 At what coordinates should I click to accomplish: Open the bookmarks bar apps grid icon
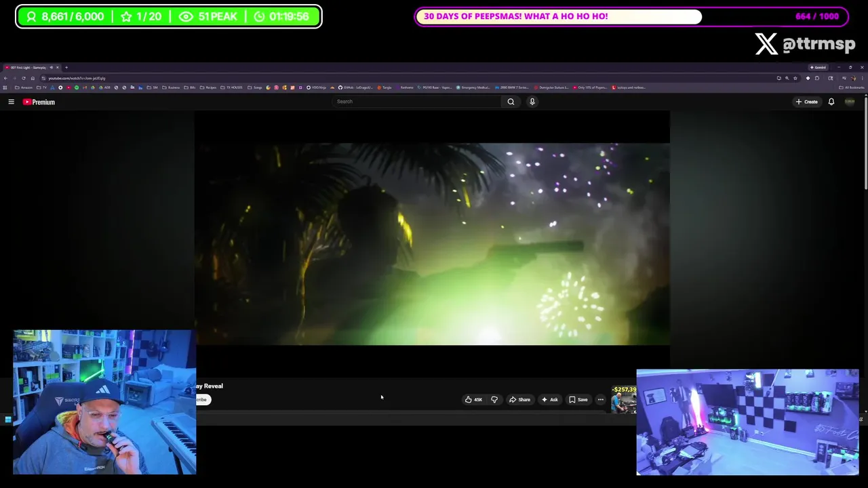(5, 87)
